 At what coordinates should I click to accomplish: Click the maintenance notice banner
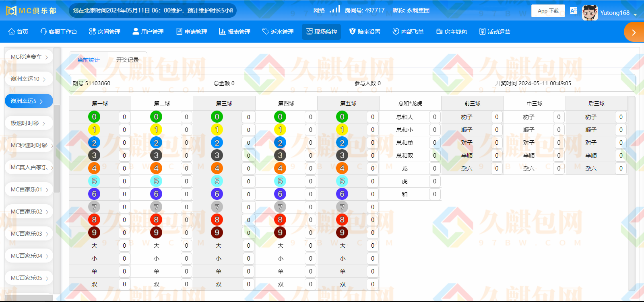(x=153, y=10)
